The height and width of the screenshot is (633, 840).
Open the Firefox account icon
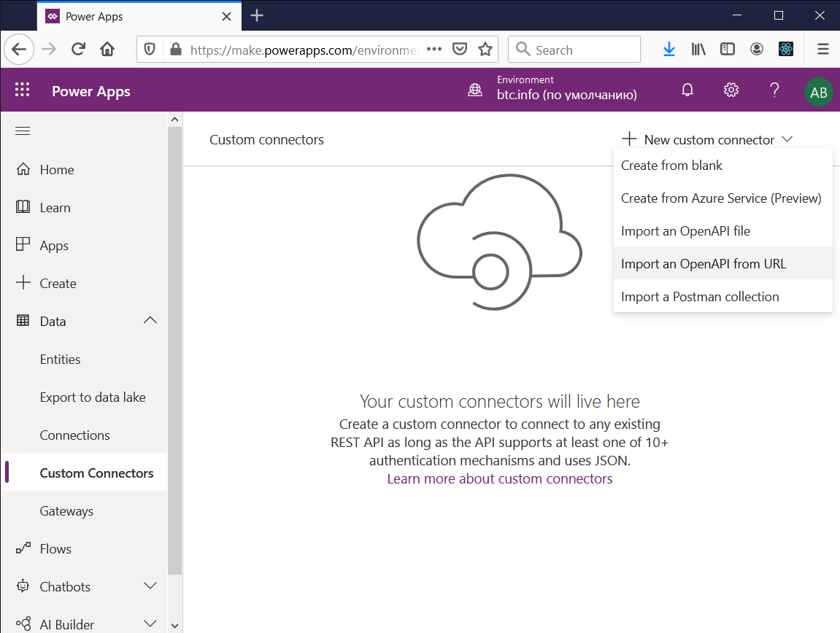tap(756, 50)
